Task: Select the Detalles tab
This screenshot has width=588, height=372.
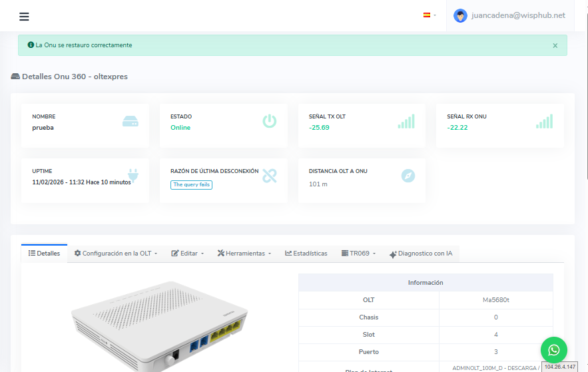Action: (44, 254)
